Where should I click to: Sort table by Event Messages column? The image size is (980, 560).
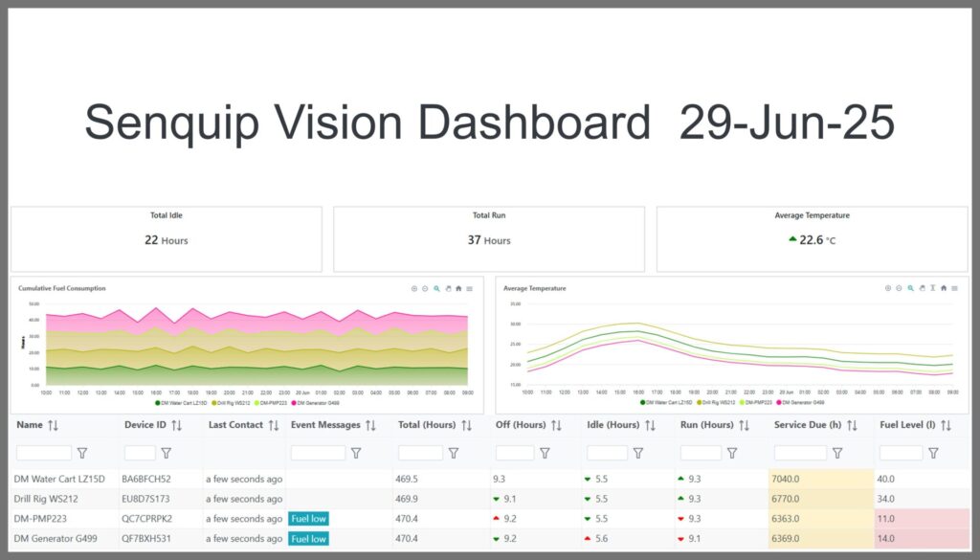[370, 426]
